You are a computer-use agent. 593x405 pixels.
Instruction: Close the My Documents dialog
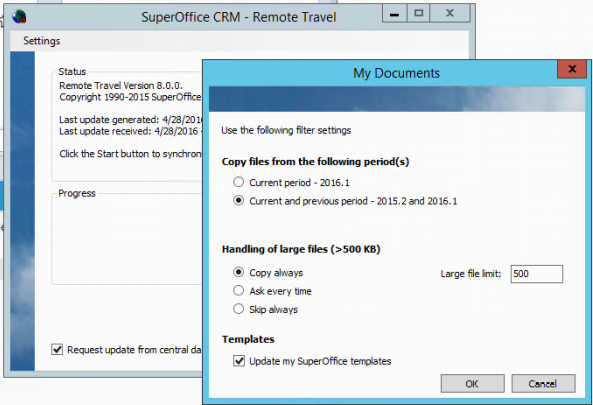(572, 69)
